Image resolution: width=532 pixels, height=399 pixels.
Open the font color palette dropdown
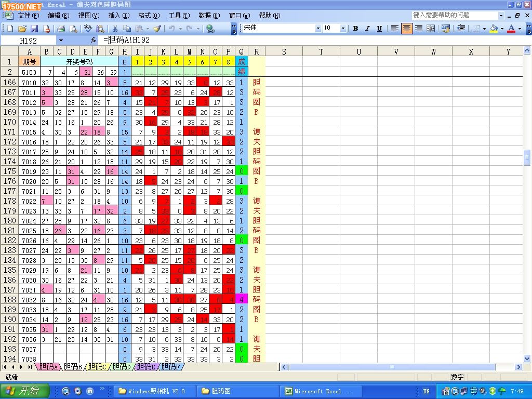520,29
